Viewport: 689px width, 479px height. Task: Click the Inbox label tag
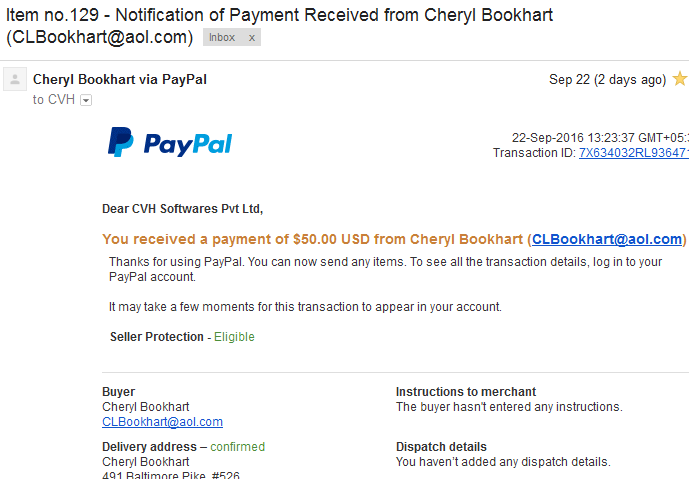pyautogui.click(x=222, y=38)
